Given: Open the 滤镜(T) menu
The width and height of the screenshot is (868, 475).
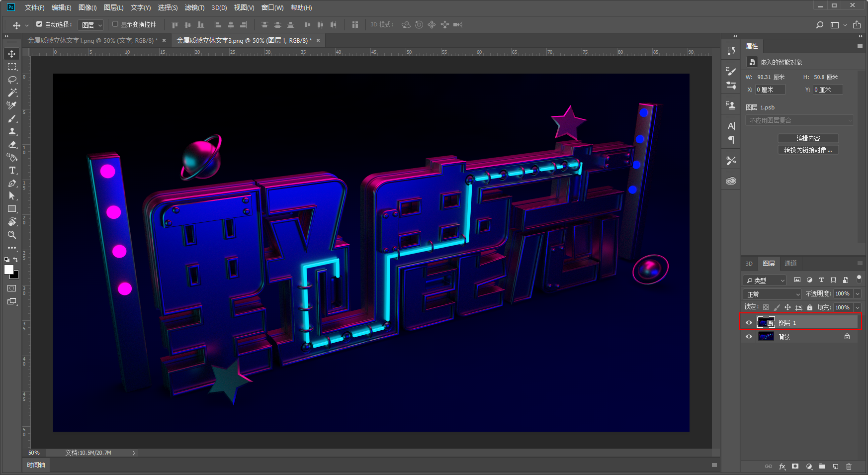Looking at the screenshot, I should 194,7.
